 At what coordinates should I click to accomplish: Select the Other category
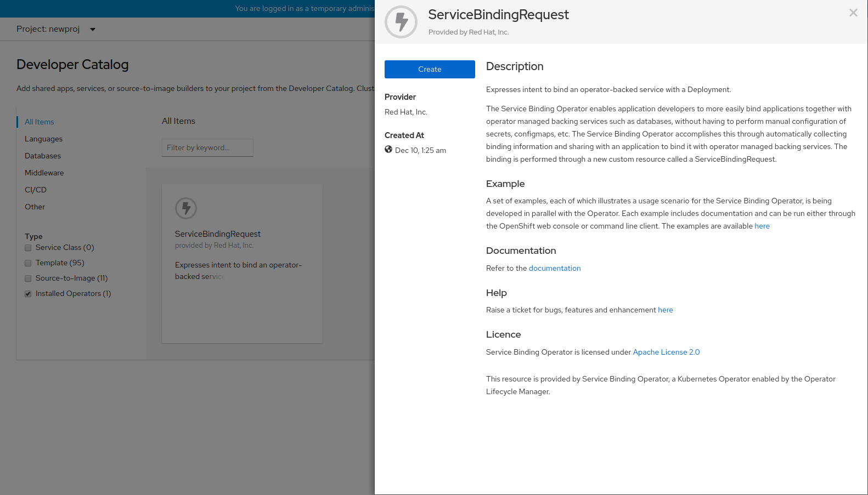35,207
